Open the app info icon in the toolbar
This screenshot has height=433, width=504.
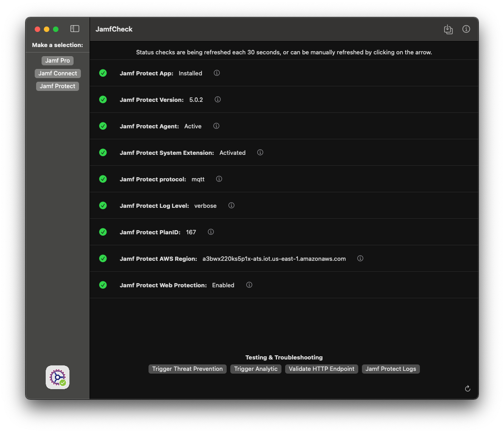(x=466, y=29)
